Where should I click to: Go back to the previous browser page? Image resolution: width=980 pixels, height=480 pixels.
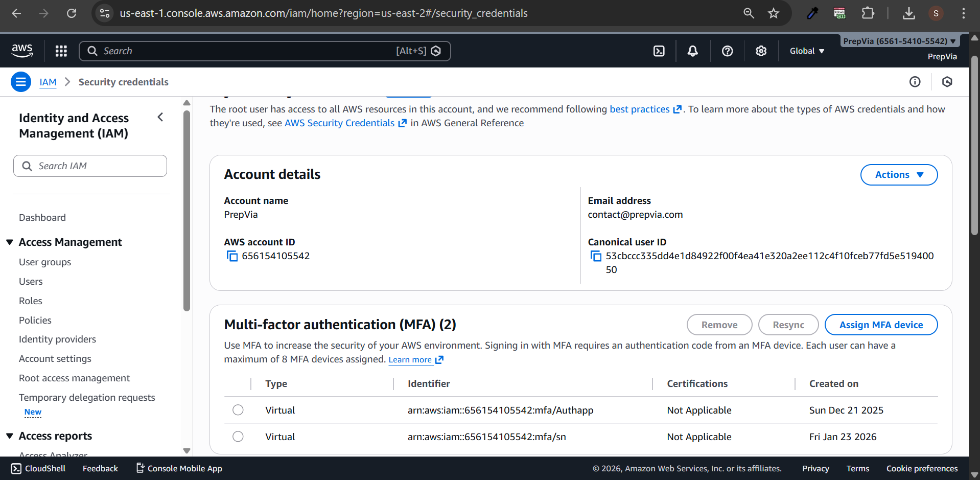coord(16,13)
